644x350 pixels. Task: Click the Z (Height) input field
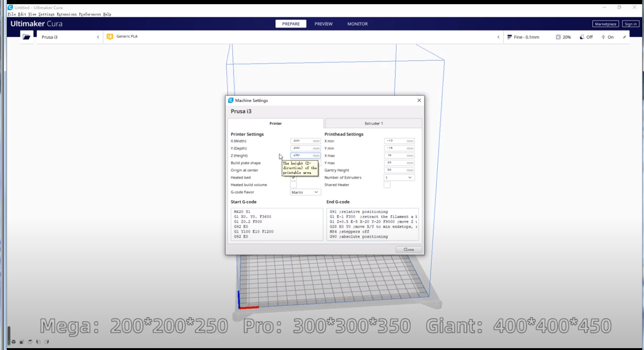coord(306,156)
